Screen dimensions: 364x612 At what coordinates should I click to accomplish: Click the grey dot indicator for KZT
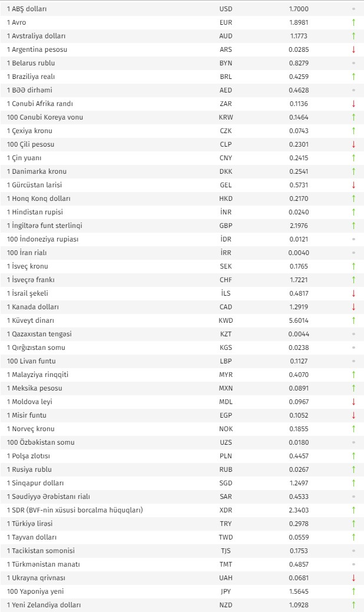353,334
